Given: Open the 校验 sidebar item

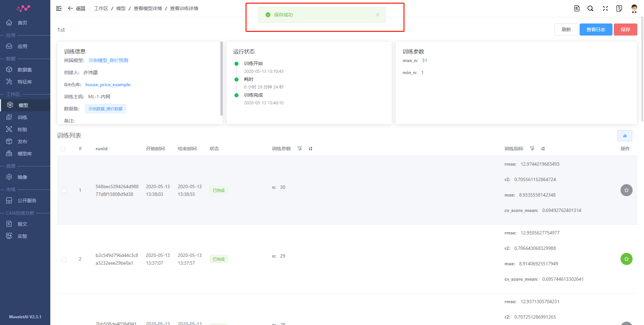Looking at the screenshot, I should click(25, 129).
